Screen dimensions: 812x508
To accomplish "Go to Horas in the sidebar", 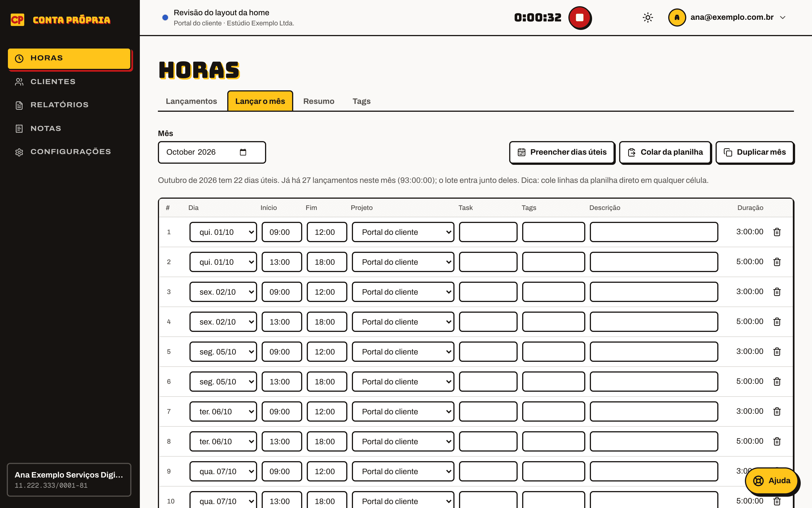I will click(69, 58).
